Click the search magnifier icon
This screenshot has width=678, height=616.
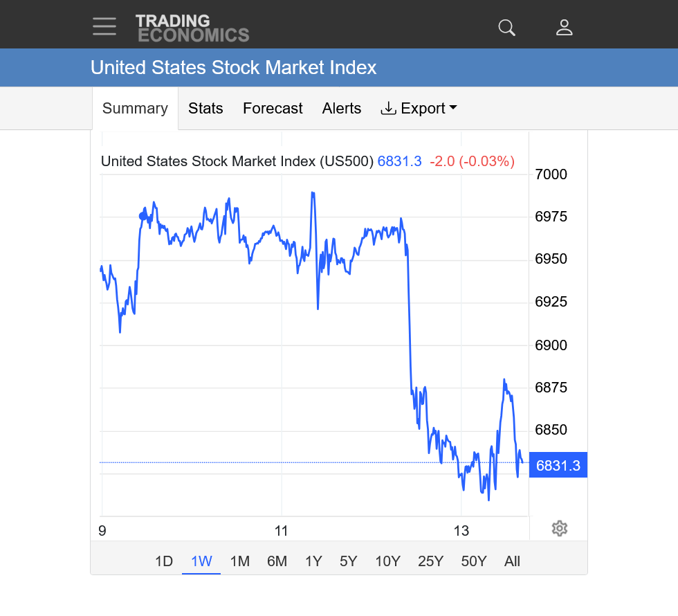507,28
